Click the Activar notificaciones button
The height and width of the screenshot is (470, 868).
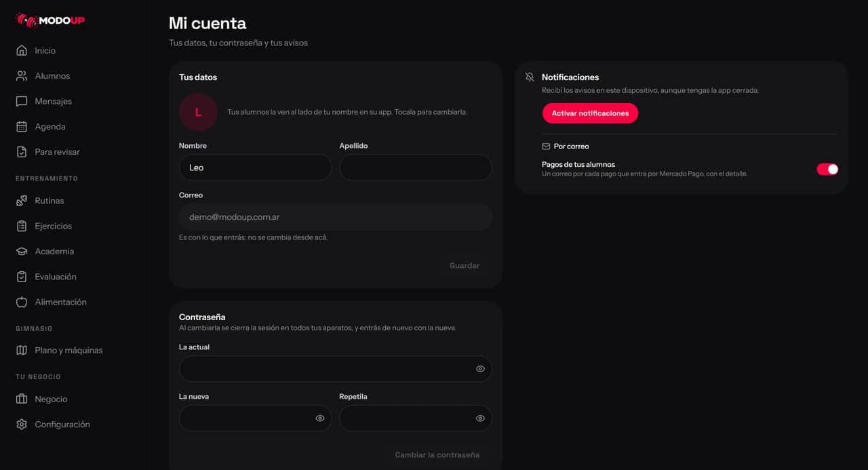590,113
